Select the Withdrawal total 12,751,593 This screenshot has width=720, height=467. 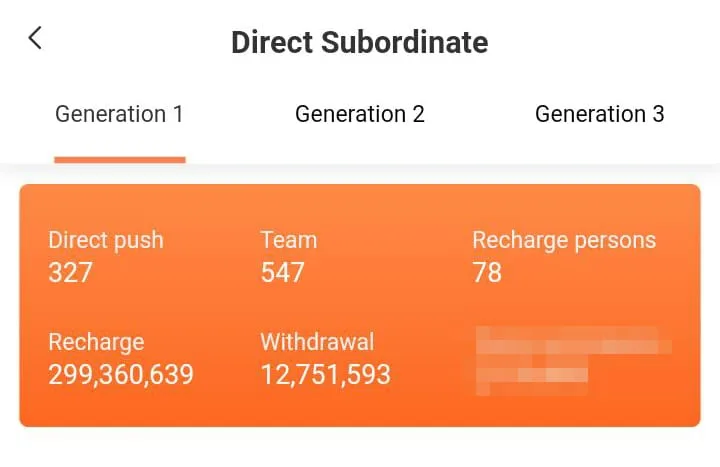tap(325, 375)
